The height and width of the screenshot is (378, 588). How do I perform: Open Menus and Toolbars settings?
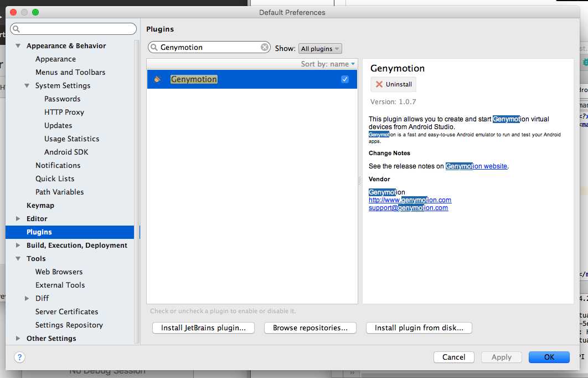pos(70,72)
